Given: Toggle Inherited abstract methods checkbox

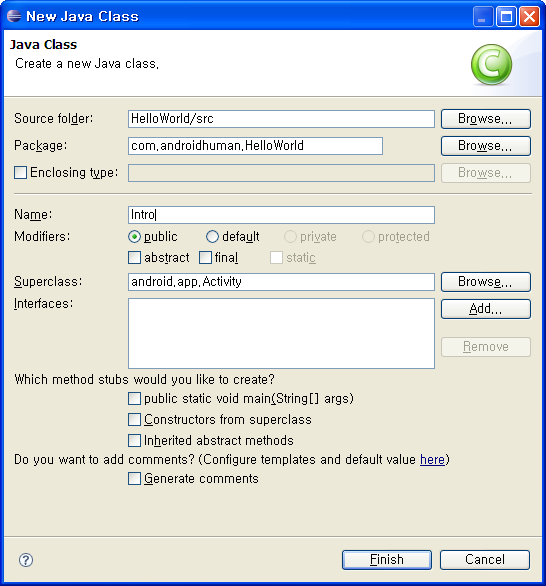Looking at the screenshot, I should coord(135,440).
